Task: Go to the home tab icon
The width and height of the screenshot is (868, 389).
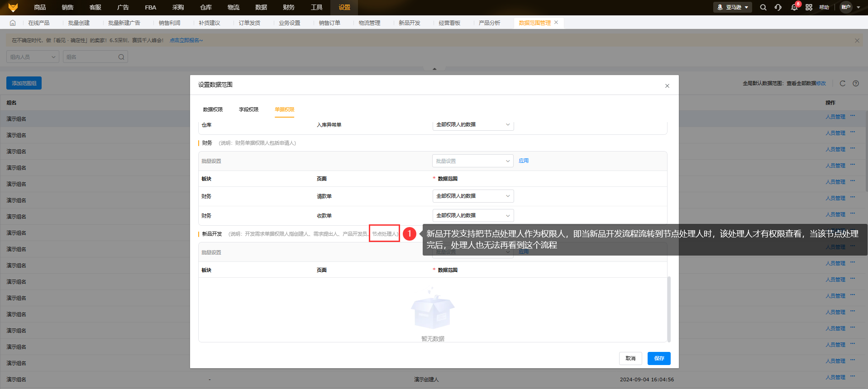Action: (13, 23)
